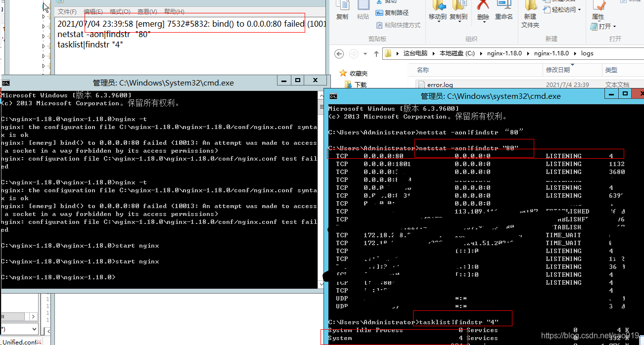Viewport: 644px width, 345px height.
Task: Click logs segment in address bar
Action: point(587,53)
